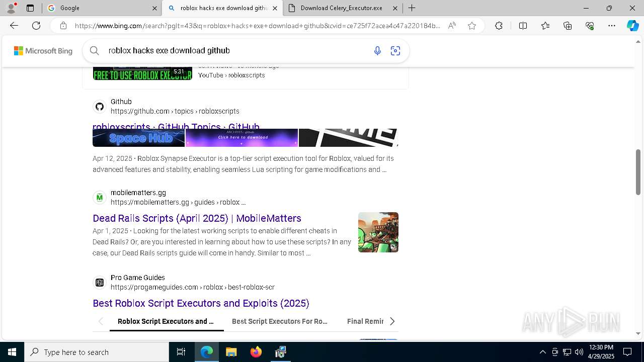
Task: Open the Collections icon
Action: (568, 26)
